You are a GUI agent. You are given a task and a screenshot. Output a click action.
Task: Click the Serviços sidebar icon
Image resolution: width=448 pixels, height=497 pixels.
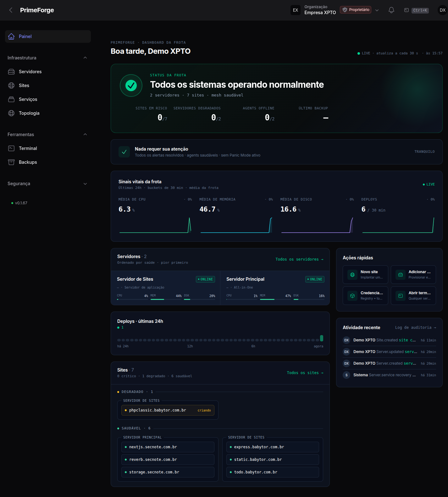[11, 99]
